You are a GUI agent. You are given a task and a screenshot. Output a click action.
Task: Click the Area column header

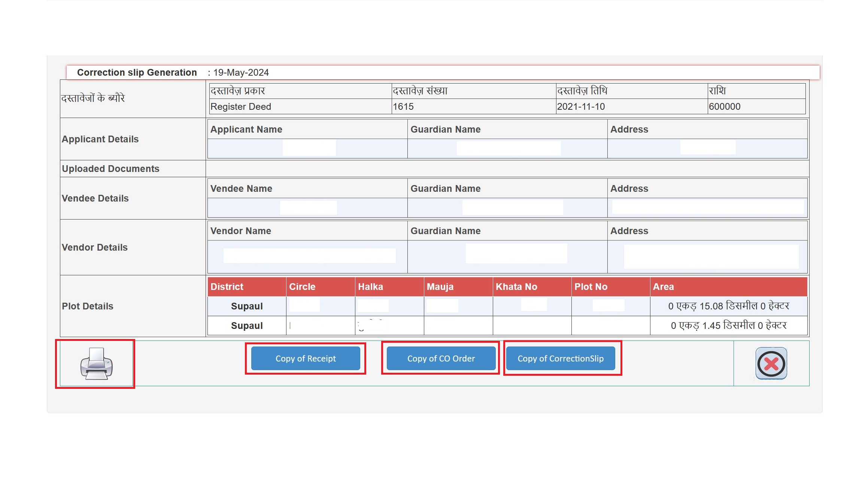click(x=663, y=287)
